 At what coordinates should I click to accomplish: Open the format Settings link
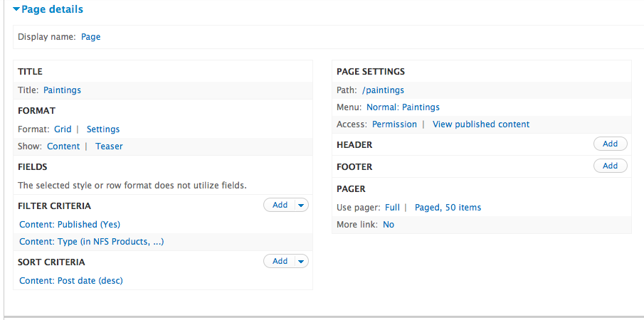[103, 129]
